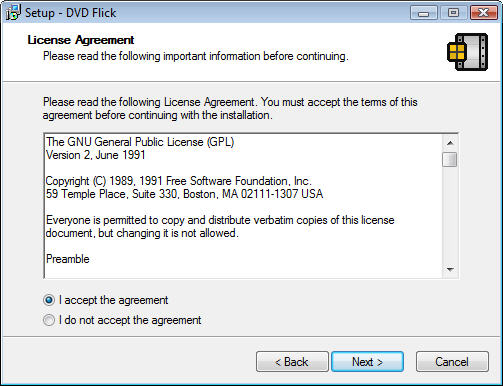Select "I accept the agreement" radio button
The width and height of the screenshot is (503, 386).
[x=49, y=300]
